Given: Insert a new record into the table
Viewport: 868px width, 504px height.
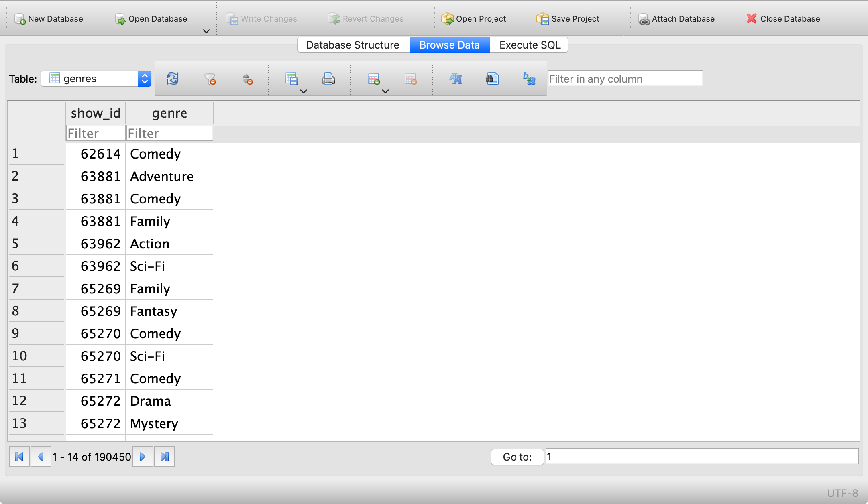Looking at the screenshot, I should pos(374,77).
